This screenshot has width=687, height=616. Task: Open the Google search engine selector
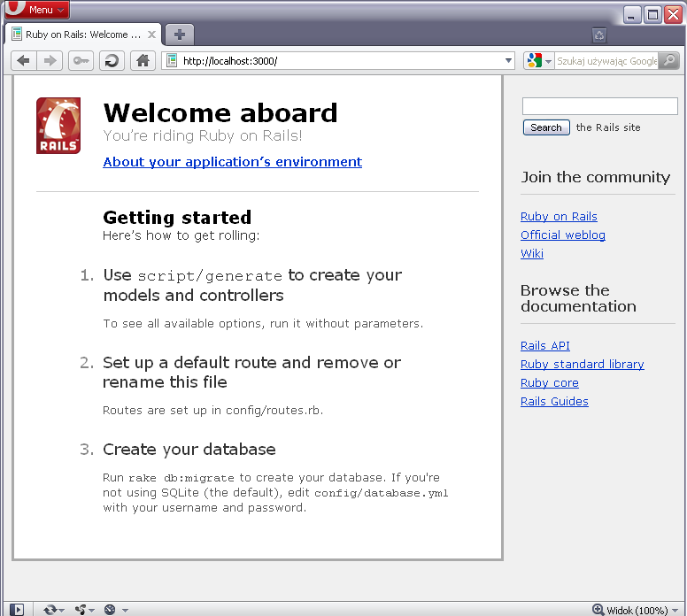(x=539, y=60)
